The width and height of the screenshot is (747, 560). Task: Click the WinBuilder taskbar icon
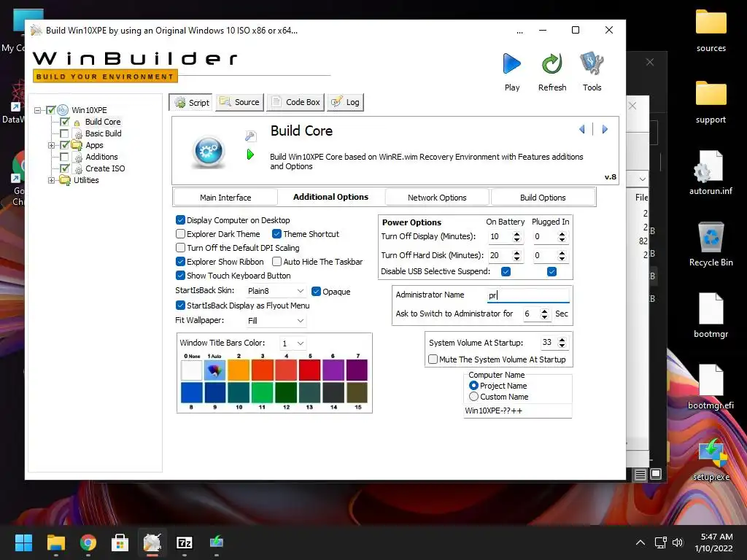click(x=152, y=542)
